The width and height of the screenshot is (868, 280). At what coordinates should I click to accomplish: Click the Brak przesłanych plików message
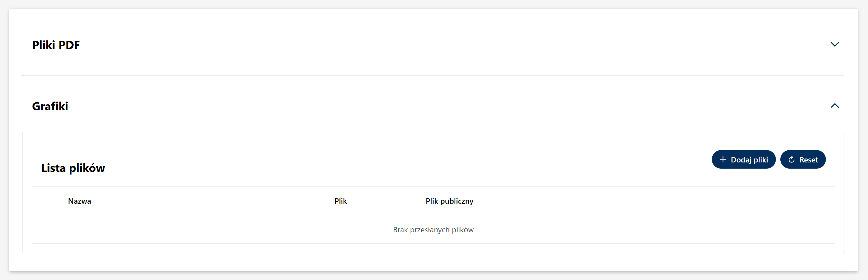(433, 230)
